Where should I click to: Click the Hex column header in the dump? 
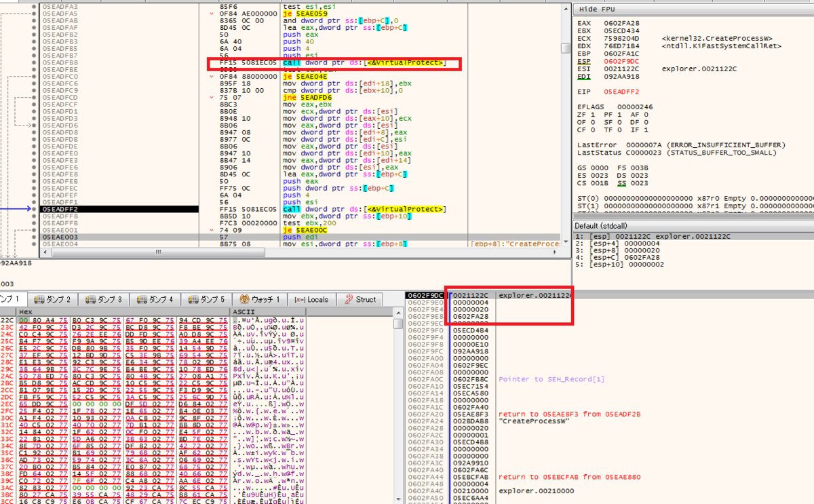[x=123, y=311]
